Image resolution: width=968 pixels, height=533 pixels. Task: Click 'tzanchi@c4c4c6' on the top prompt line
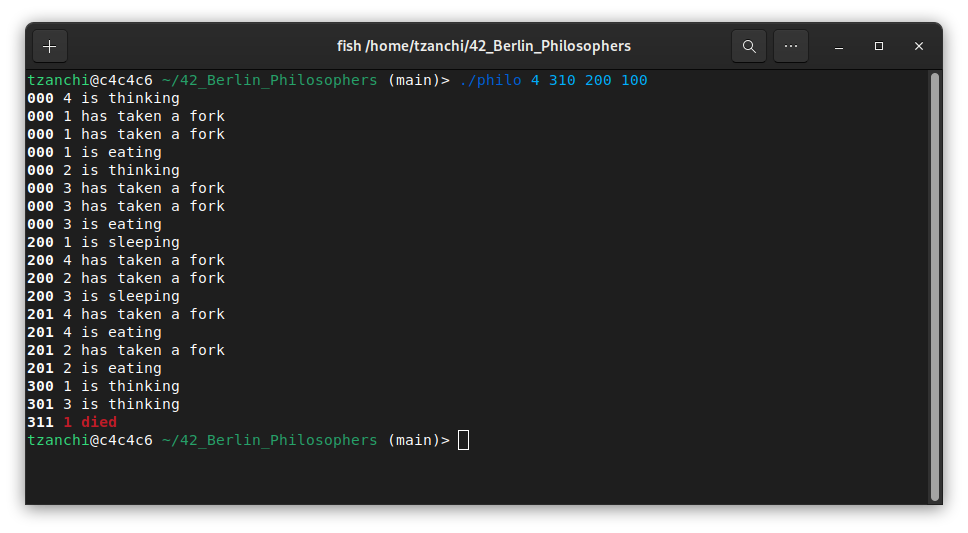(90, 80)
